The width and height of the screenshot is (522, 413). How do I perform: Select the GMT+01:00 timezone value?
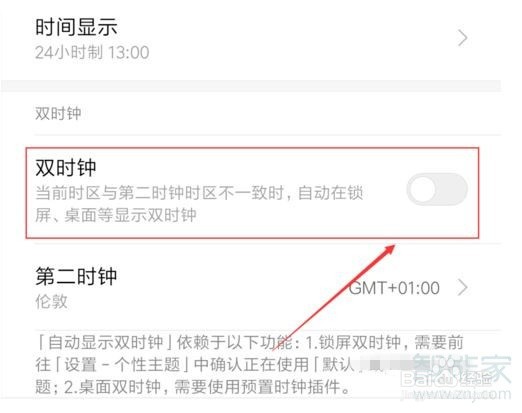[x=394, y=288]
